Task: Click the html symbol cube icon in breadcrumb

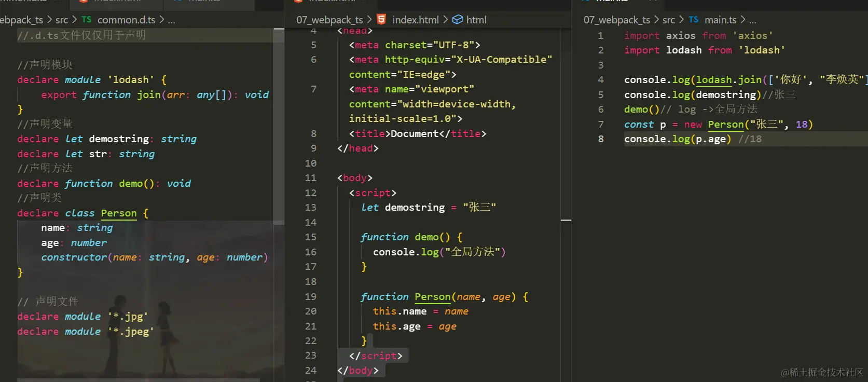Action: click(x=458, y=19)
